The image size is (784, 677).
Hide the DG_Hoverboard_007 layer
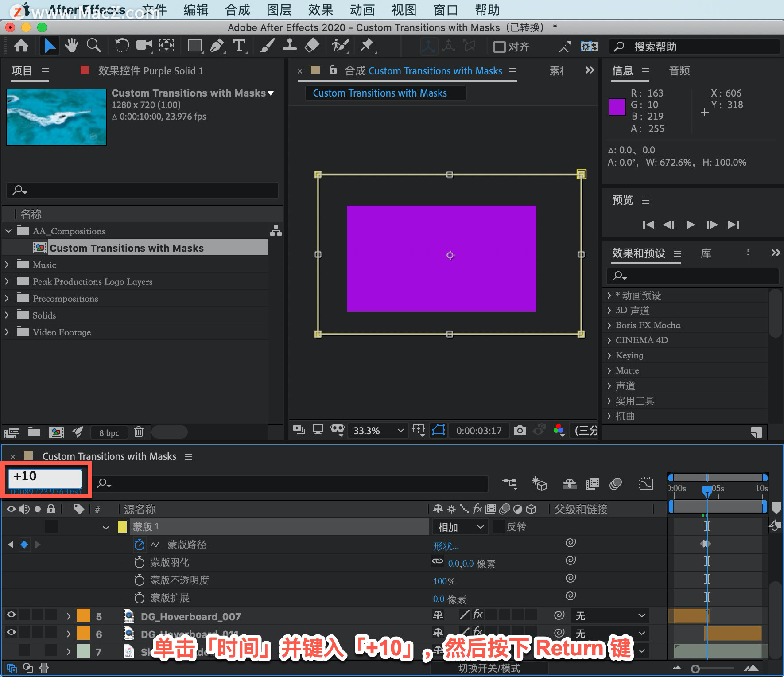(x=11, y=615)
